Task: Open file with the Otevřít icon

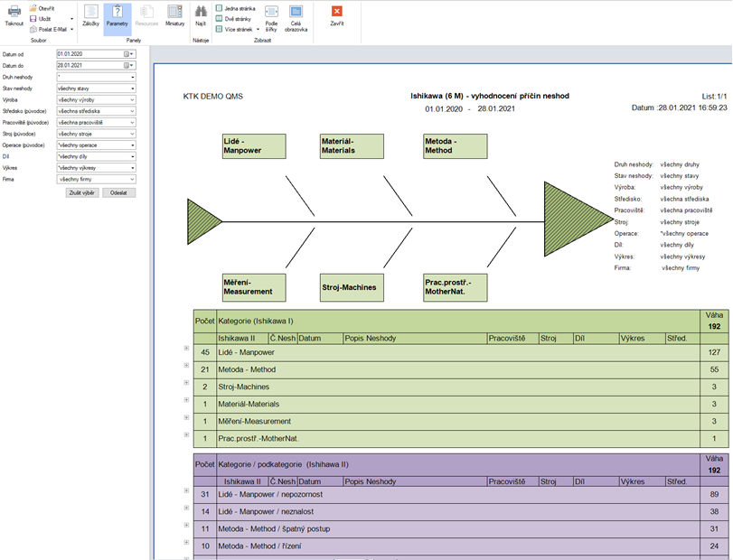Action: pyautogui.click(x=42, y=7)
